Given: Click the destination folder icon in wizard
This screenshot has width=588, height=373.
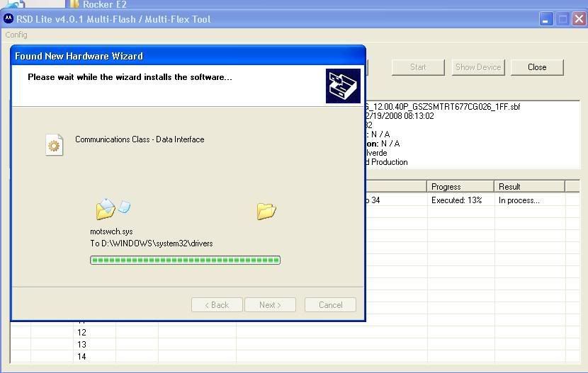Looking at the screenshot, I should (266, 211).
